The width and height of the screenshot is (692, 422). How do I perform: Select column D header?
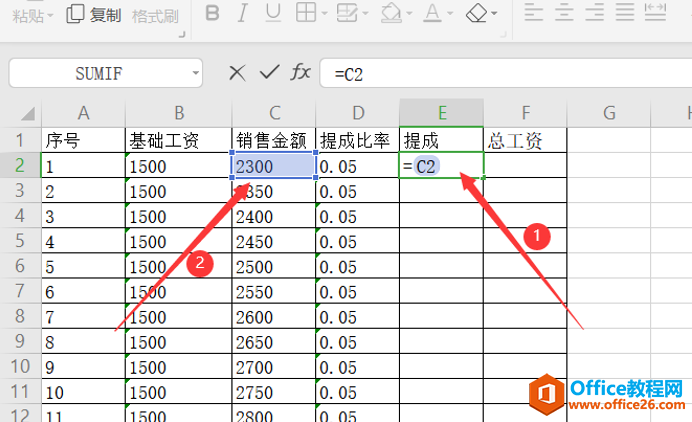pos(358,113)
